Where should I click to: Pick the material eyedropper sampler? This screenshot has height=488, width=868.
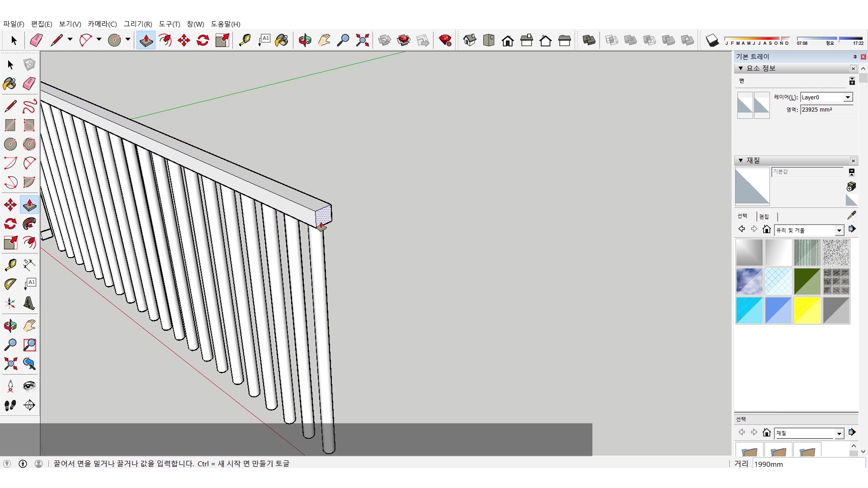click(851, 215)
